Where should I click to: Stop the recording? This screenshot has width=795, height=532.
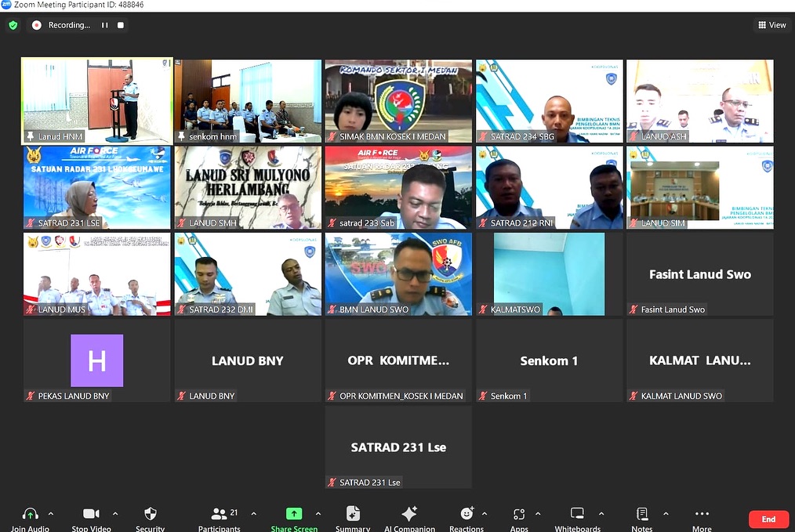(x=121, y=25)
